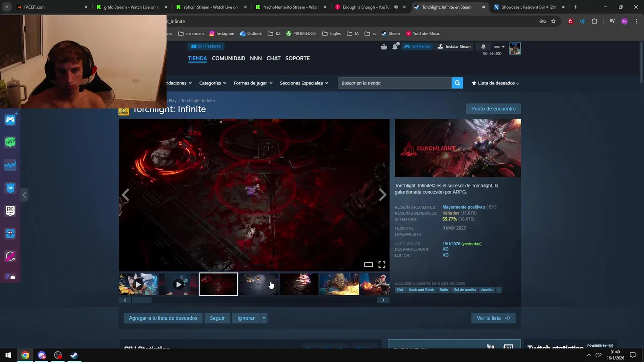Click the search magnifier button in store

point(457,83)
